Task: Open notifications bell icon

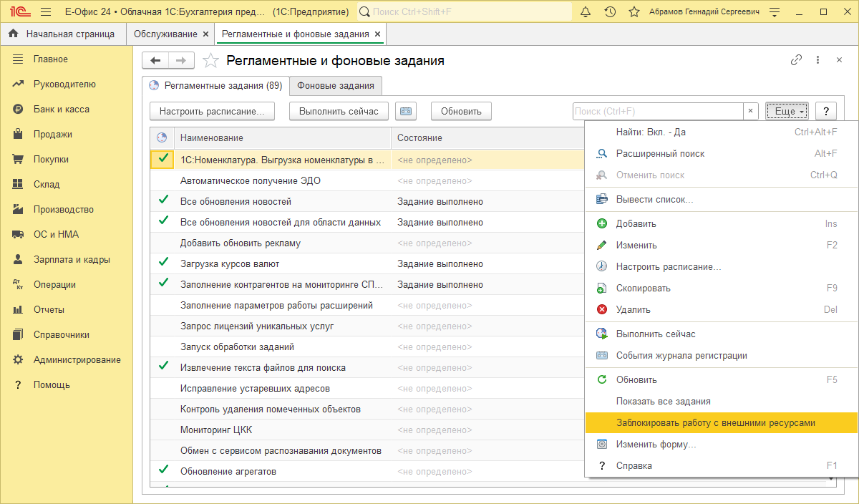Action: [586, 11]
